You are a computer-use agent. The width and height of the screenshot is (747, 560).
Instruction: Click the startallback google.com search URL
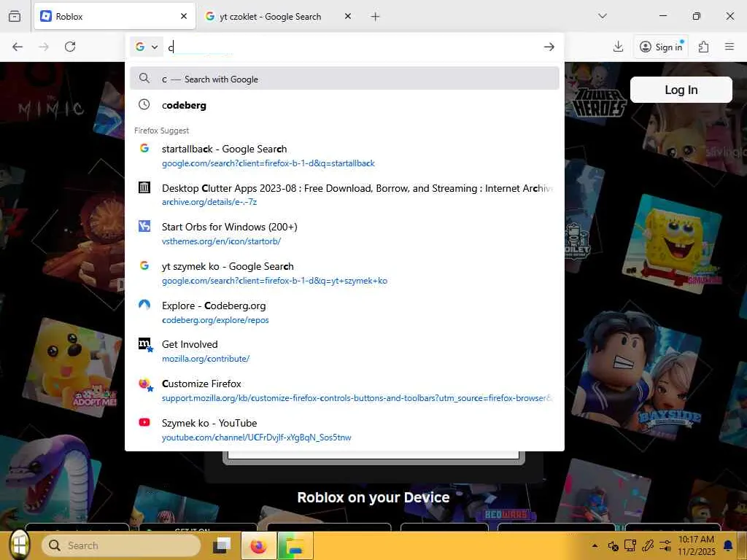(268, 163)
